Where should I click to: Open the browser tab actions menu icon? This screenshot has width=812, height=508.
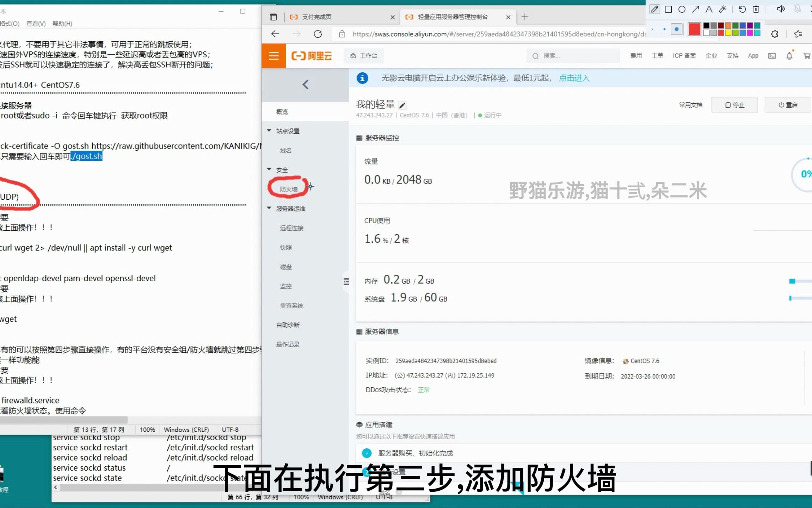pos(273,17)
